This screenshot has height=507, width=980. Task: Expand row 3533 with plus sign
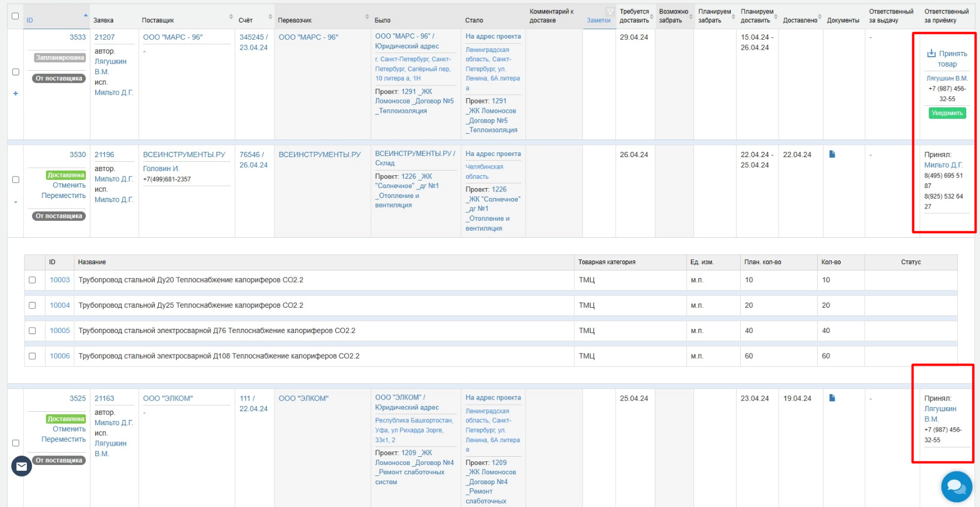point(16,93)
